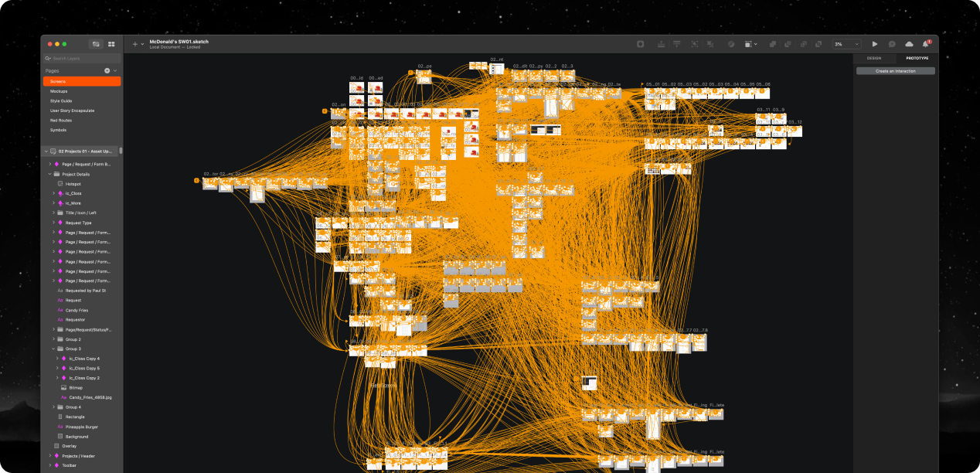980x473 pixels.
Task: Switch to Components grid view icon
Action: (111, 44)
